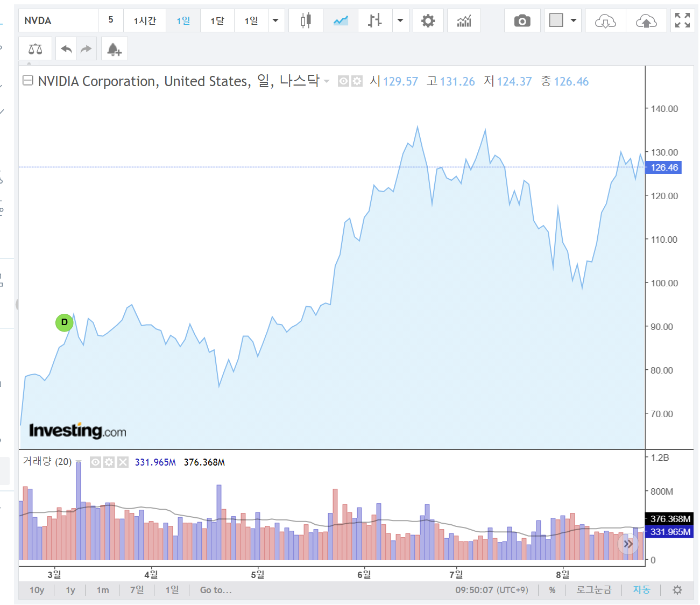Click the 100.00 price axis label
Screen dimensions: 700x605
pos(664,283)
